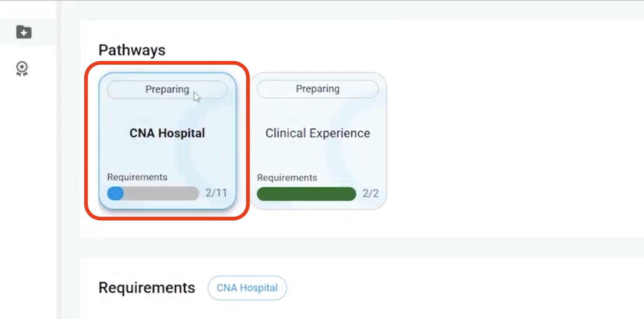Open the Clinical Experience pathway card title
644x319 pixels.
click(x=318, y=133)
